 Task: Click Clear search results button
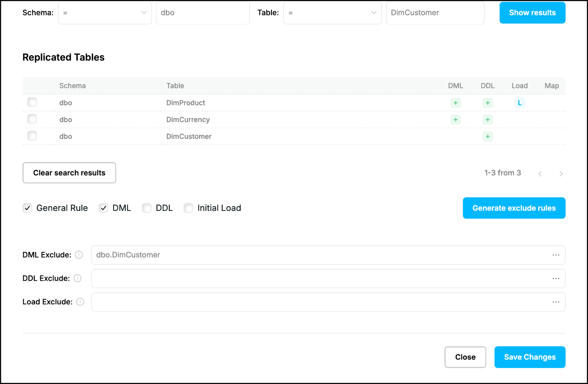tap(69, 173)
